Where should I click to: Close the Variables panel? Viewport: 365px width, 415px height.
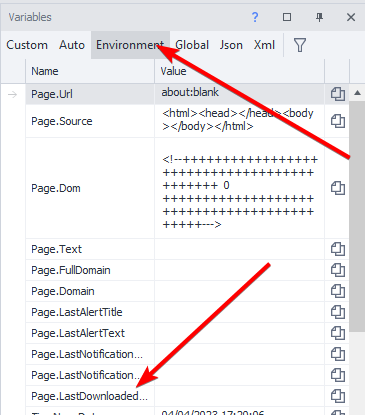coord(351,17)
